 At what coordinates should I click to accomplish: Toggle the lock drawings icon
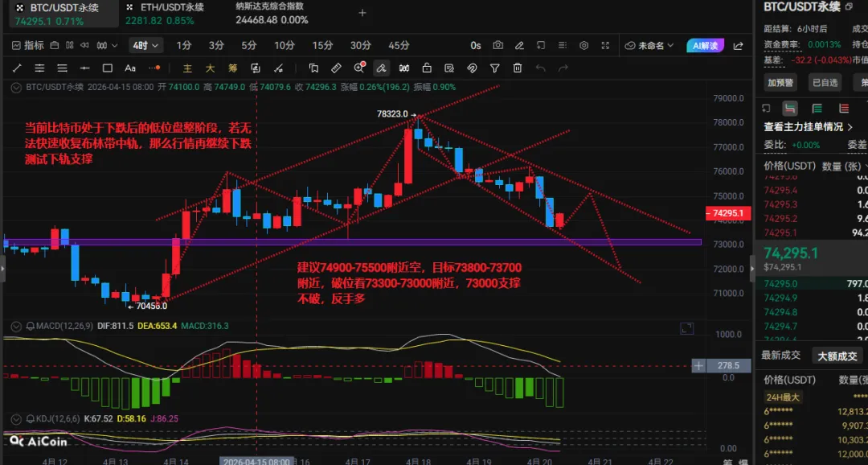coord(427,68)
